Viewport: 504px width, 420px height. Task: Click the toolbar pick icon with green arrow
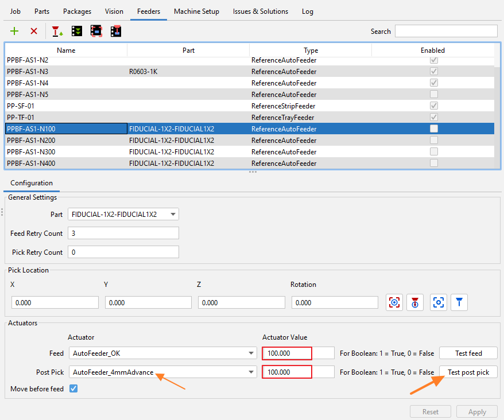click(57, 31)
